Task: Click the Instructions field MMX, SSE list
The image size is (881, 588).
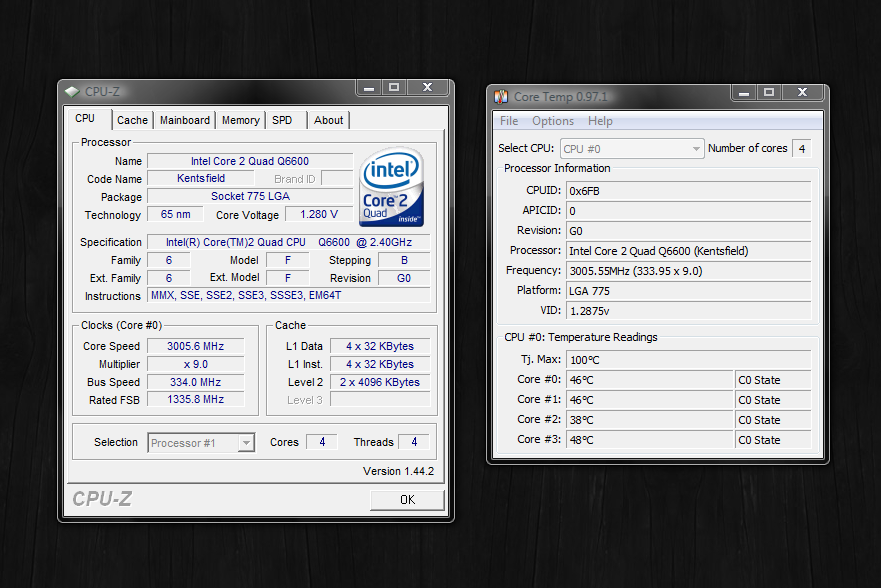Action: click(x=289, y=295)
